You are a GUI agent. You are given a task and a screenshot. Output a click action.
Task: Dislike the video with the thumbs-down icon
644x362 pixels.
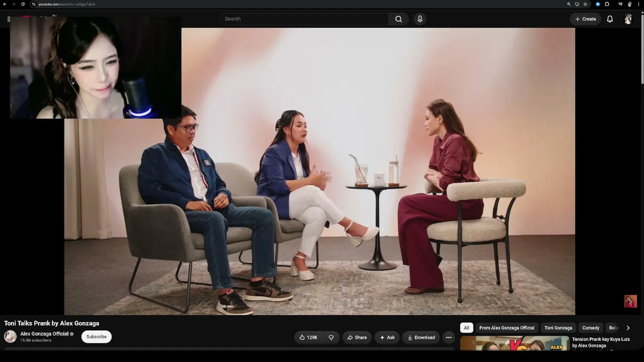point(331,337)
